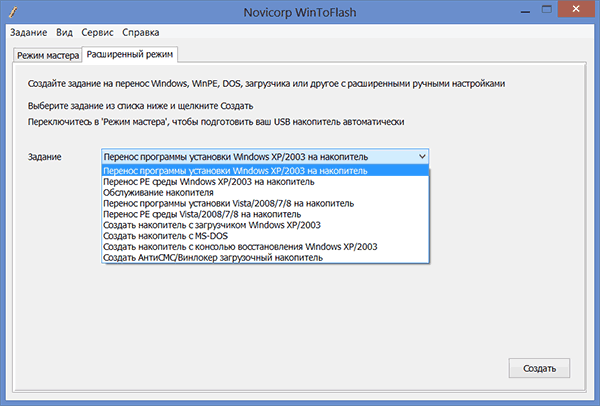Select Создать накопитель с загрузчиком Windows XP/2003
Screen dimensions: 600x406
[265, 225]
